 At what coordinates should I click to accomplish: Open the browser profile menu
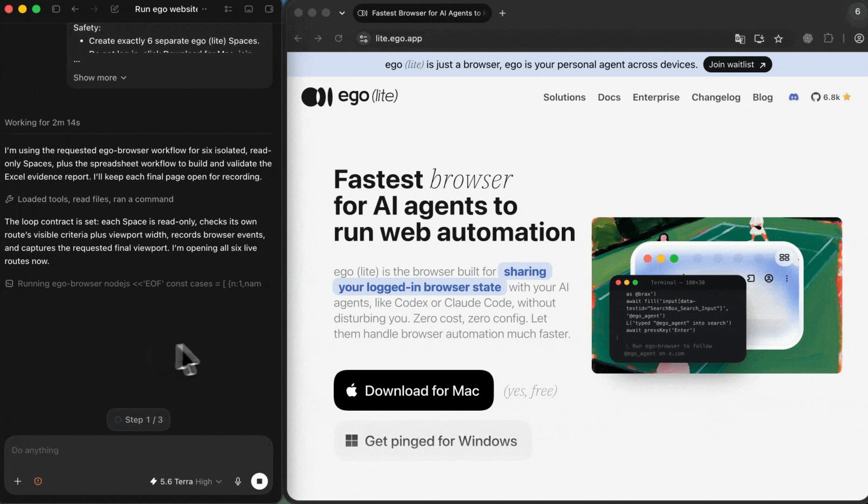click(859, 38)
